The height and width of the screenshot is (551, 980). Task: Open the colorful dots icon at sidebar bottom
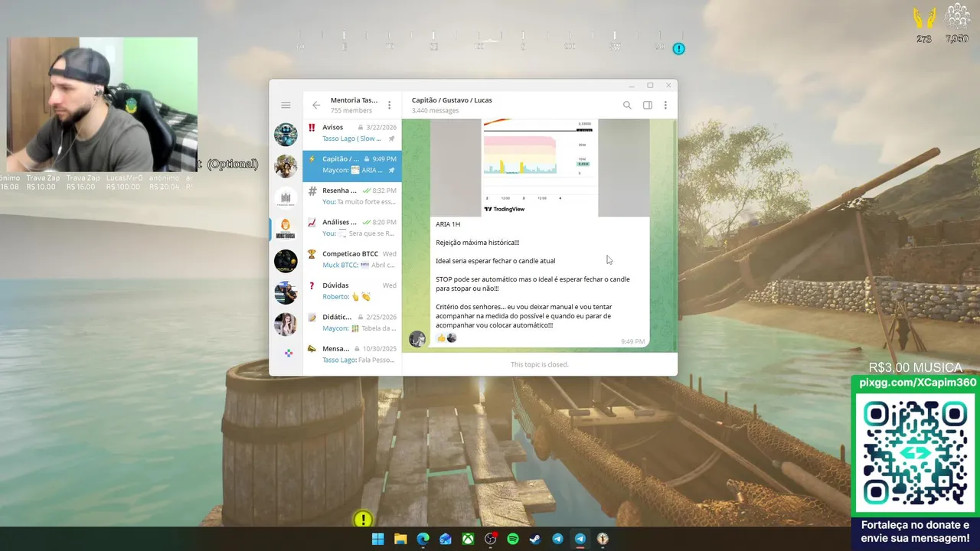(x=289, y=353)
